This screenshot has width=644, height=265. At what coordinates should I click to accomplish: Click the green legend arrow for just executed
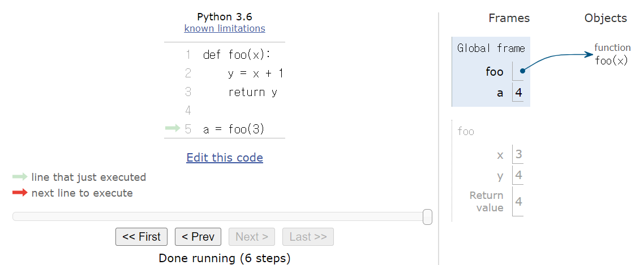point(20,177)
